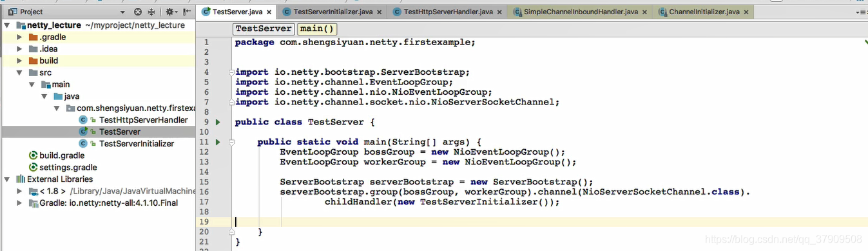Viewport: 868px width, 251px height.
Task: Open settings.gradle file
Action: coord(68,167)
